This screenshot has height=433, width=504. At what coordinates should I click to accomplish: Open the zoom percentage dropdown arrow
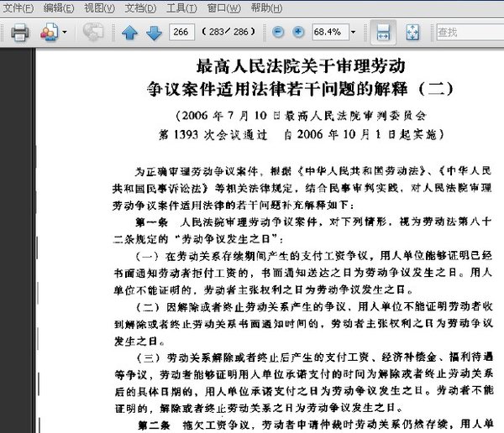[x=354, y=32]
